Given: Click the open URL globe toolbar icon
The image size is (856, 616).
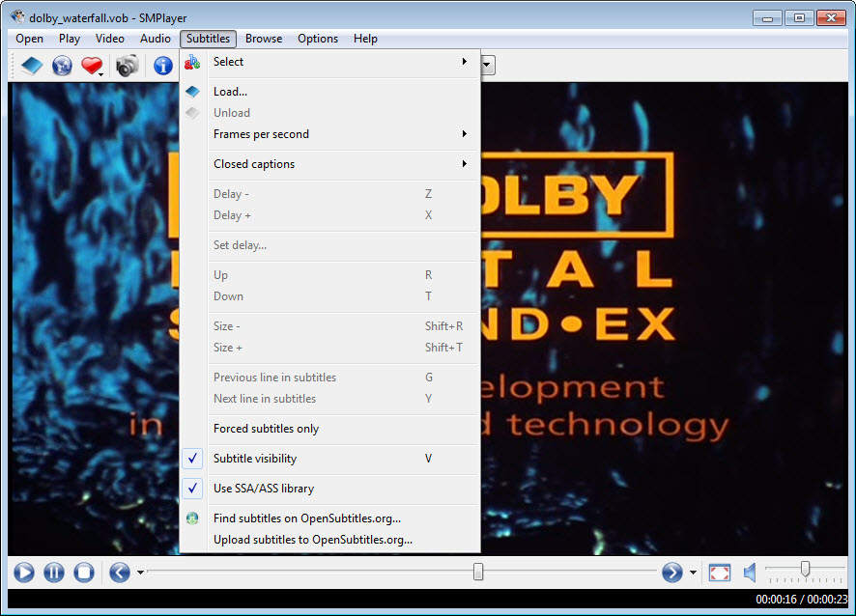Looking at the screenshot, I should pyautogui.click(x=62, y=66).
